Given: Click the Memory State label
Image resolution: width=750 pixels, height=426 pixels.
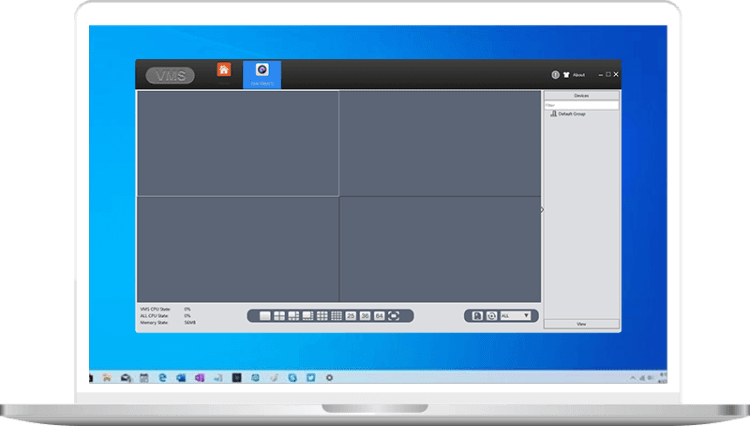Looking at the screenshot, I should click(154, 323).
